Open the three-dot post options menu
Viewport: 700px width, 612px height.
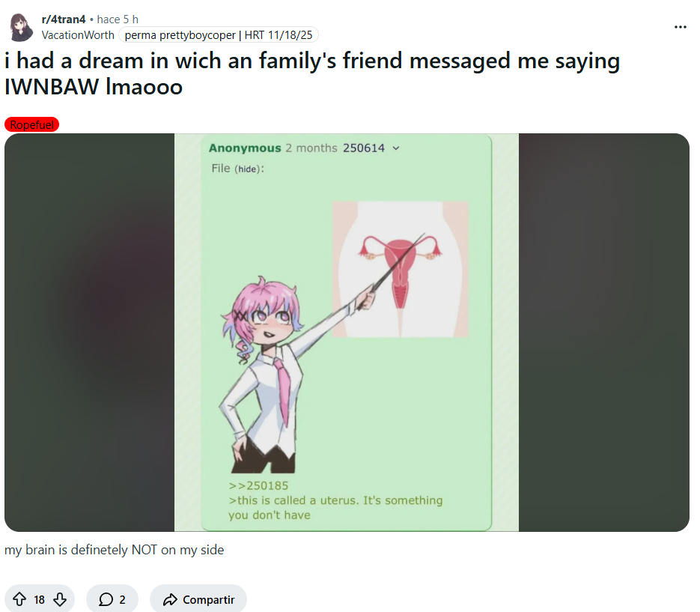click(680, 27)
